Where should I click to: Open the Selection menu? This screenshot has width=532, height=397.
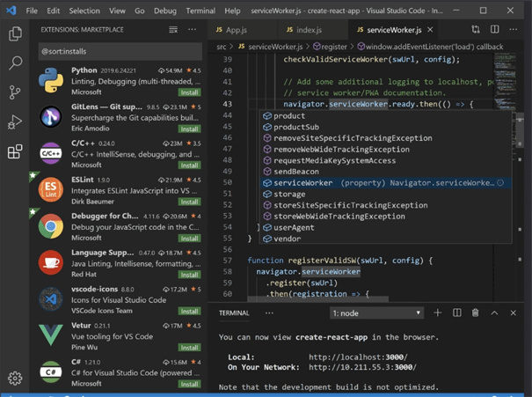[84, 11]
